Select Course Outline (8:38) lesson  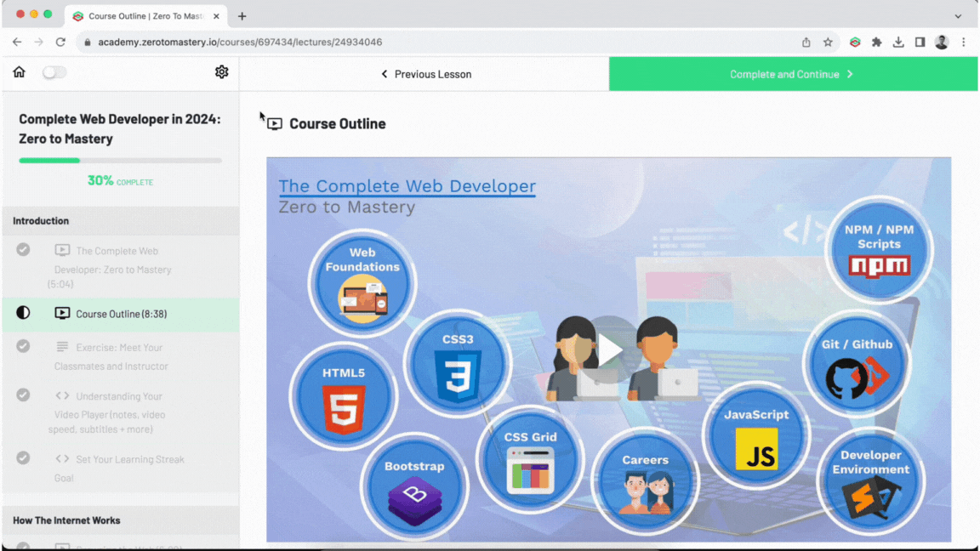[122, 315]
